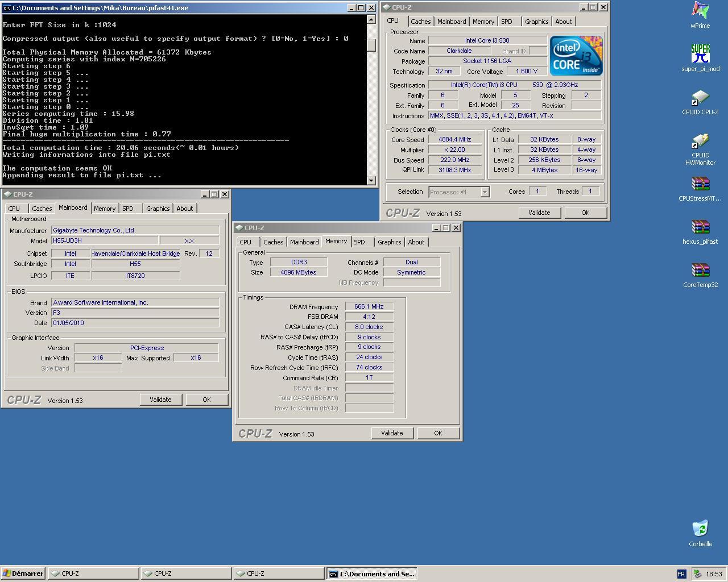Click the memory Size 4096 MBytes value
This screenshot has width=728, height=582.
coord(299,273)
